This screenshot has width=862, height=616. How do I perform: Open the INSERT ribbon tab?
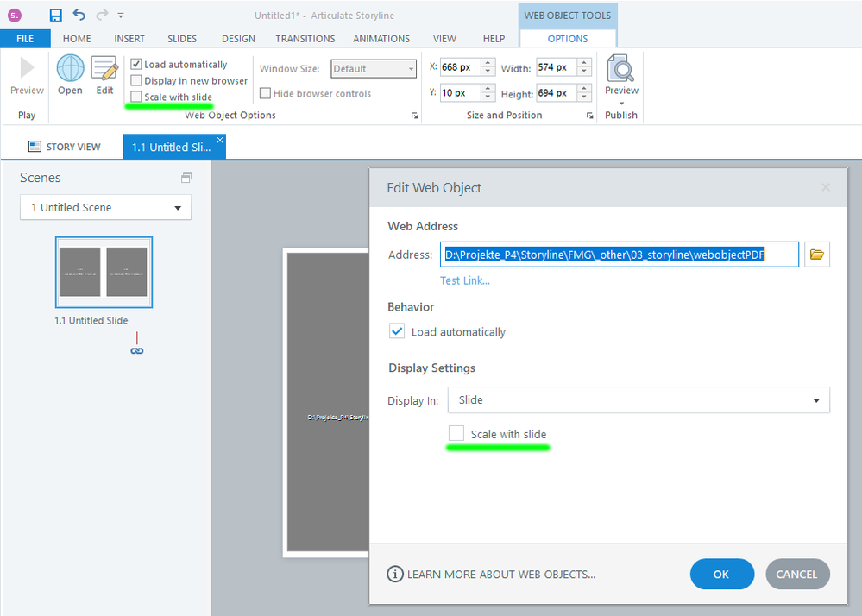(x=129, y=39)
